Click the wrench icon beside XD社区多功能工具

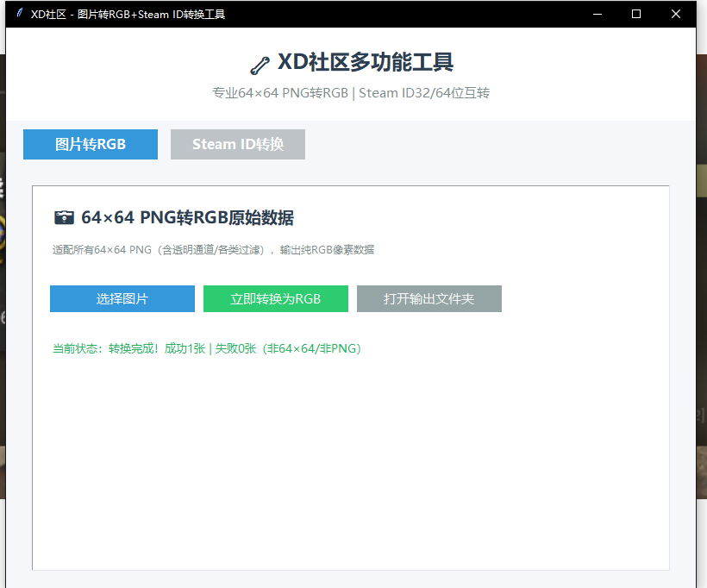click(x=260, y=65)
